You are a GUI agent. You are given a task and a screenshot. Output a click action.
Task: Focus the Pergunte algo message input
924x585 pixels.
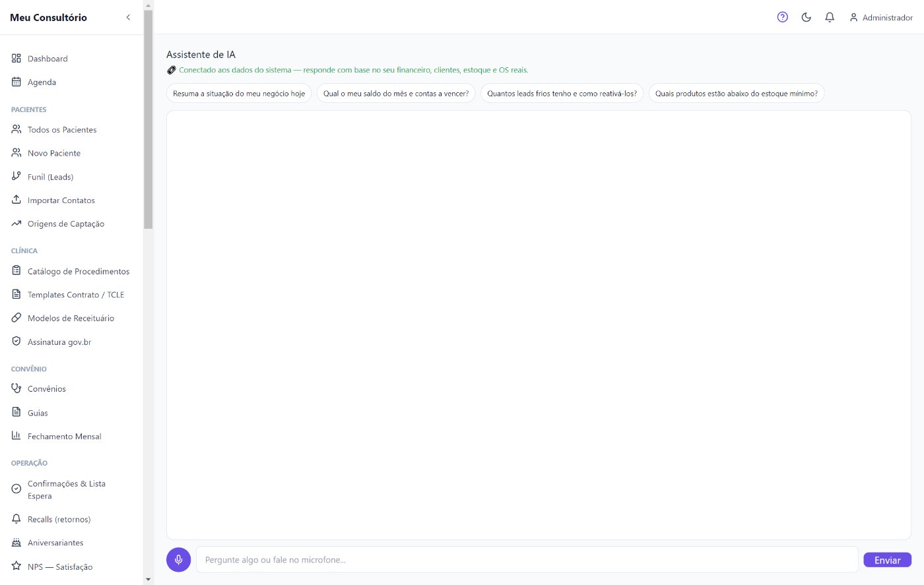tap(527, 559)
